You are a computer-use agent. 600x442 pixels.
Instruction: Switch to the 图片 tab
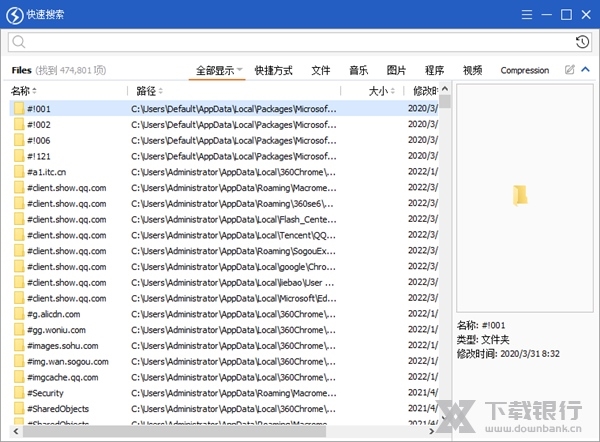pos(396,70)
